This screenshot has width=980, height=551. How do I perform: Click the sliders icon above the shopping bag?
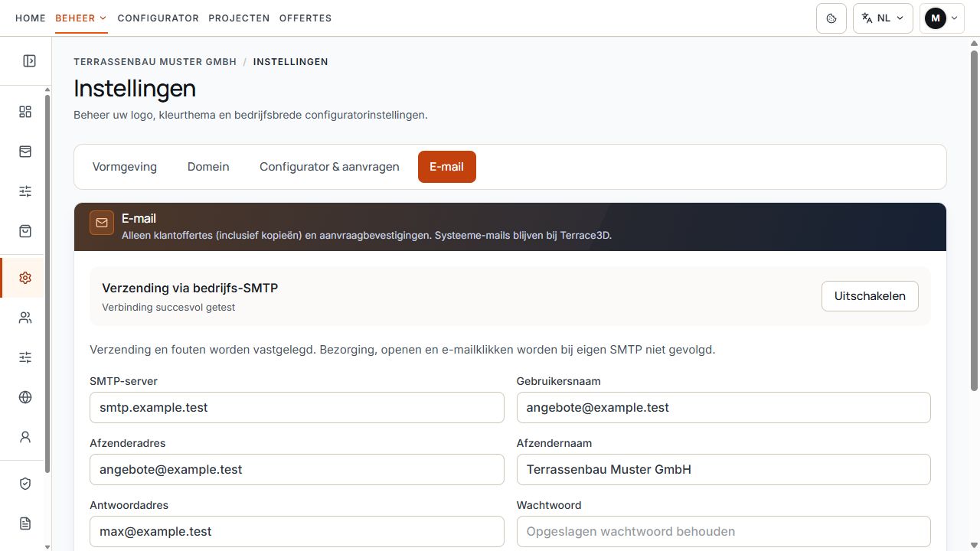tap(25, 191)
